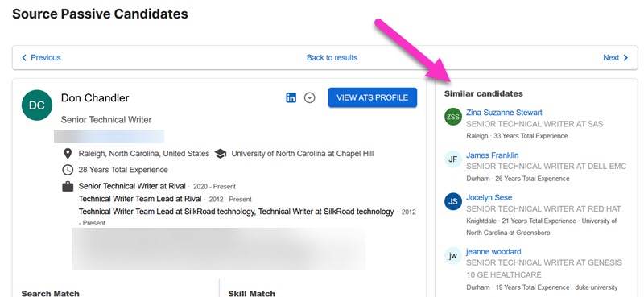Click the ZSS green avatar
This screenshot has height=297, width=644.
(453, 117)
